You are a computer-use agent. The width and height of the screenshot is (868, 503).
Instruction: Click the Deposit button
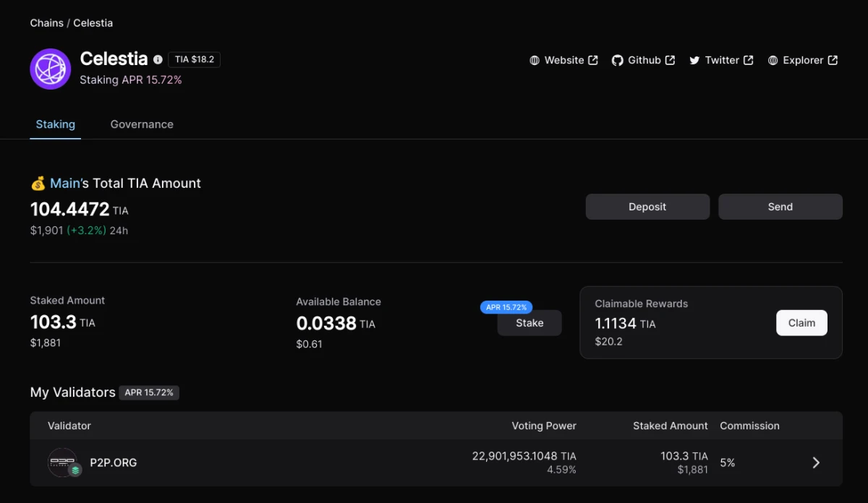click(x=647, y=207)
